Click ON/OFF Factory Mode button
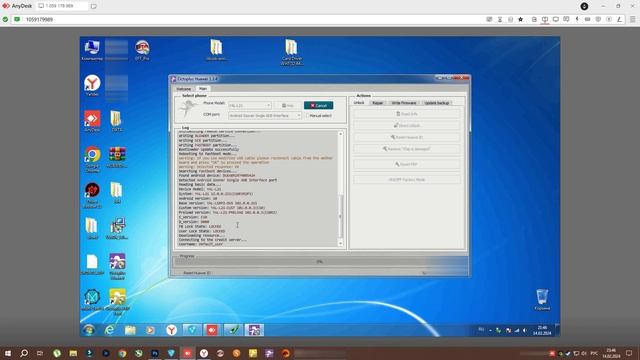 click(407, 180)
